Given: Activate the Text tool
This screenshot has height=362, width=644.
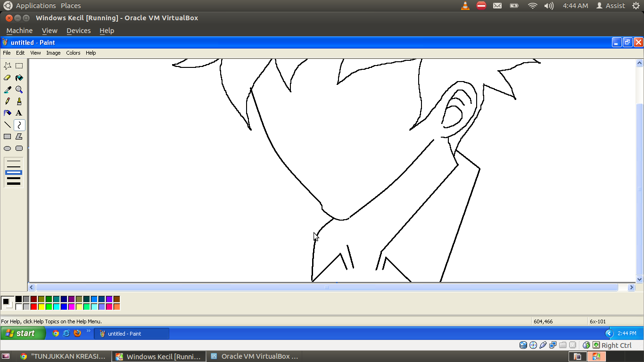Looking at the screenshot, I should click(19, 113).
